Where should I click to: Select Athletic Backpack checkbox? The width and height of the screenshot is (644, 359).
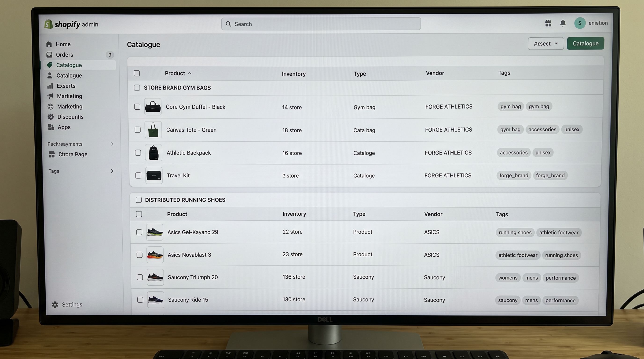(x=138, y=153)
